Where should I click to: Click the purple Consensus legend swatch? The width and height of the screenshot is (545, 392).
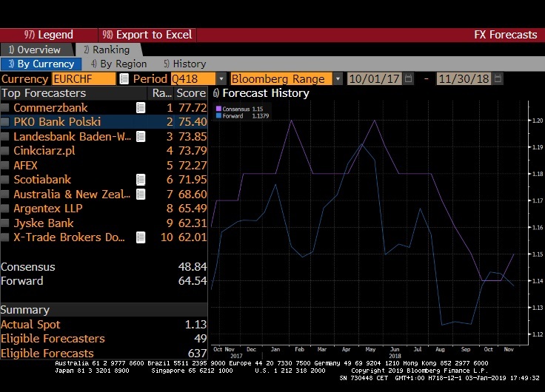click(218, 109)
